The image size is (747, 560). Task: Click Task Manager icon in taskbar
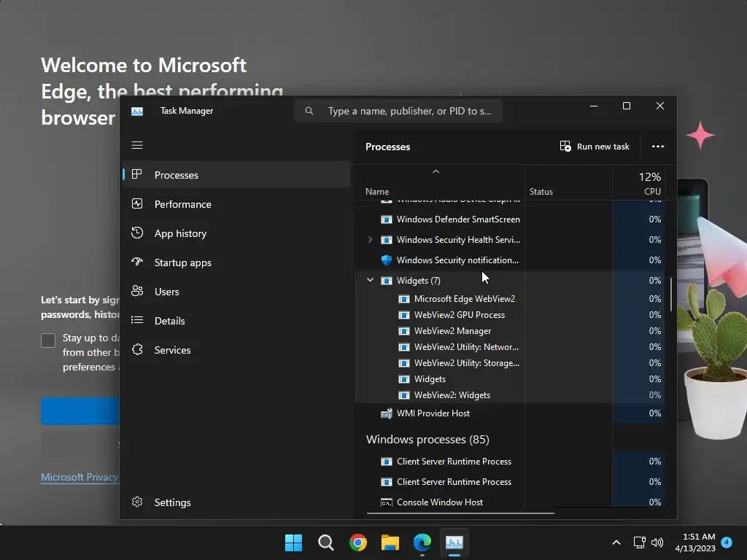tap(454, 542)
